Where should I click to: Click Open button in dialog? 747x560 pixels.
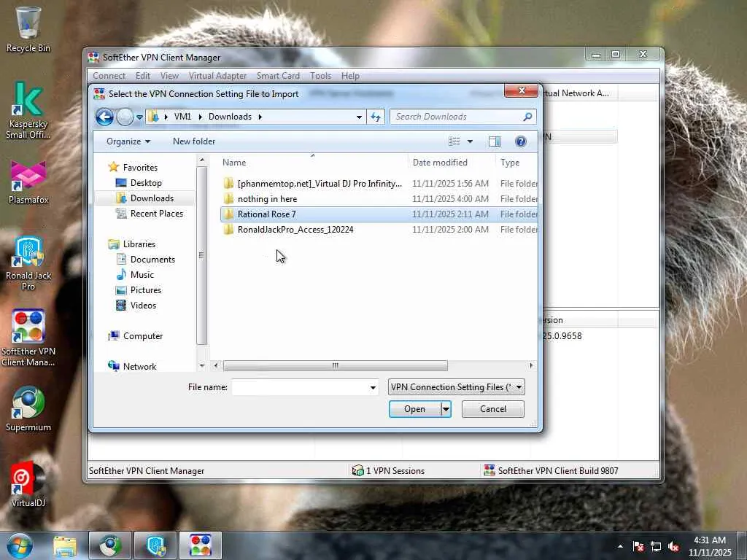(415, 409)
